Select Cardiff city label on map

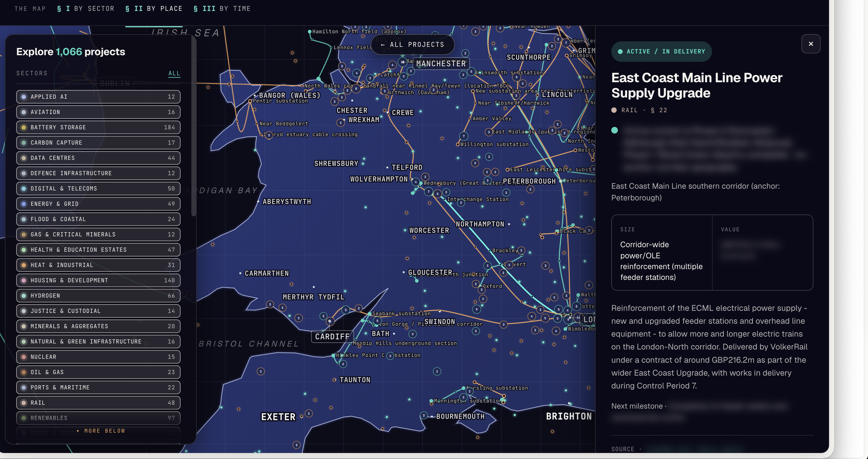[x=332, y=336]
